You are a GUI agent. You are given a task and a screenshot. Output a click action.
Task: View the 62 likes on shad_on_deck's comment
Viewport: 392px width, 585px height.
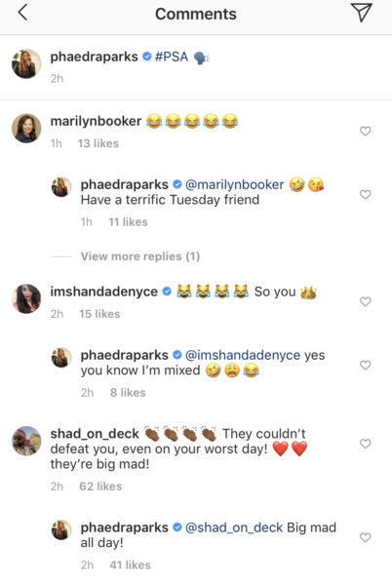click(x=100, y=487)
